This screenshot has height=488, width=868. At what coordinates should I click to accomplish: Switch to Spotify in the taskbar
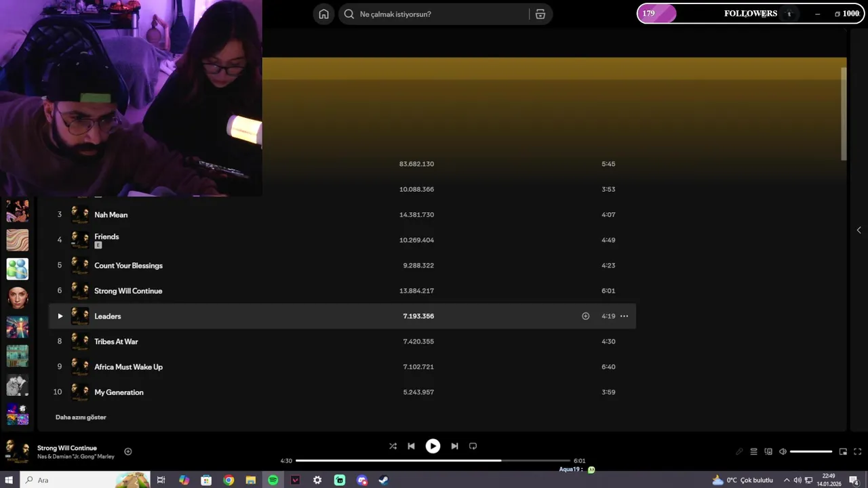[x=273, y=480]
